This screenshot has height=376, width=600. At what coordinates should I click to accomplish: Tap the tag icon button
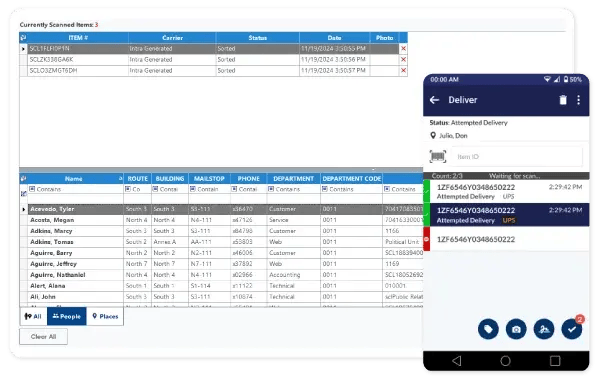click(x=488, y=329)
